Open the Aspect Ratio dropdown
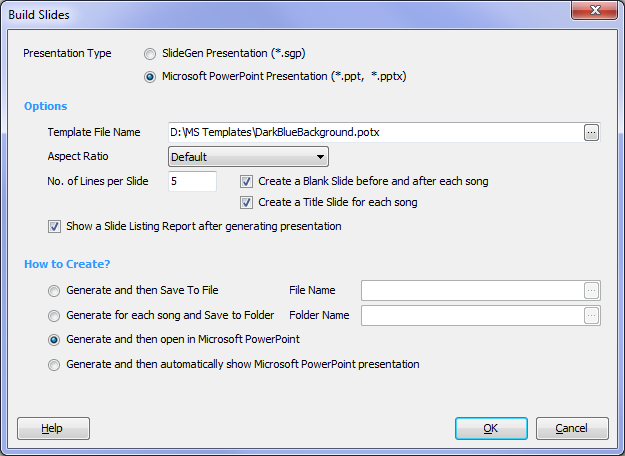The height and width of the screenshot is (456, 625). 248,157
